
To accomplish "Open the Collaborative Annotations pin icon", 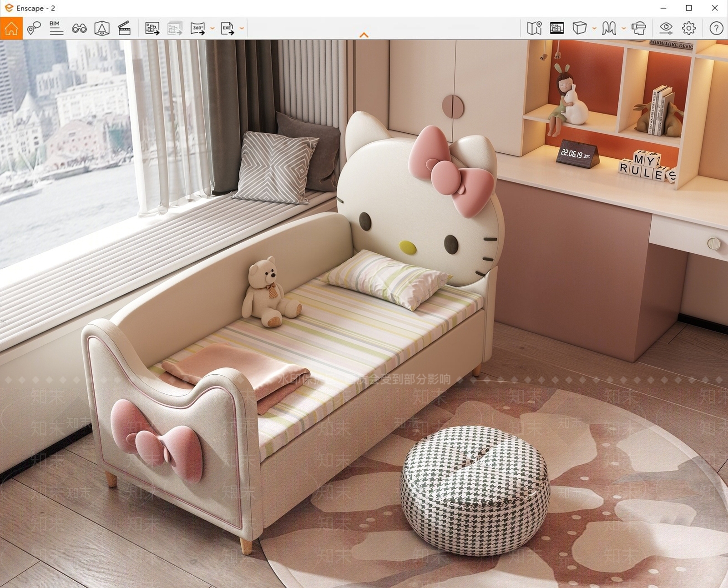I will click(x=34, y=28).
